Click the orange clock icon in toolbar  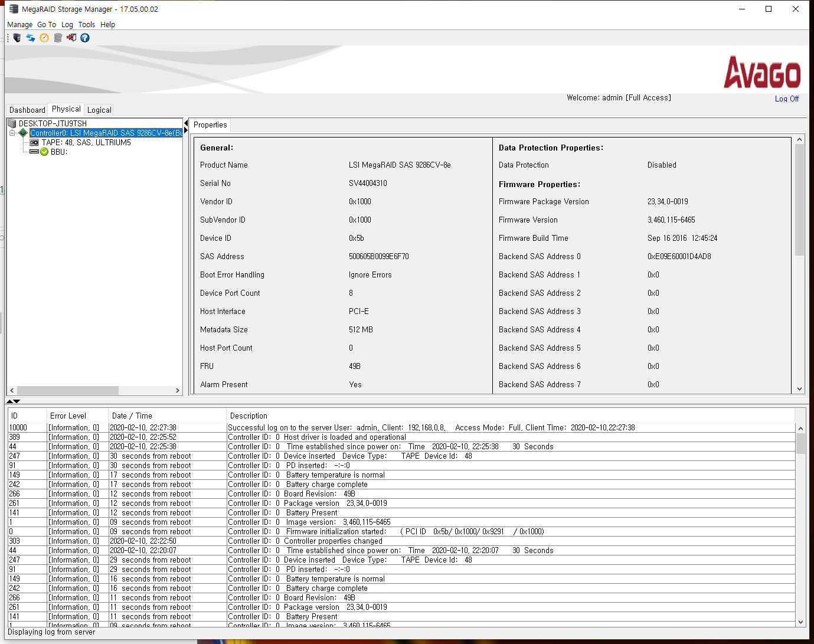pyautogui.click(x=44, y=38)
